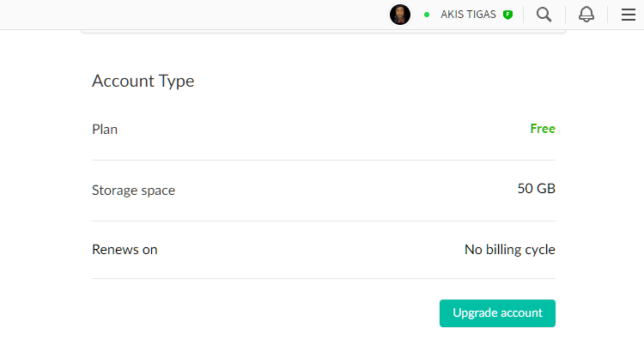Select the No billing cycle text
This screenshot has width=644, height=358.
tap(510, 249)
